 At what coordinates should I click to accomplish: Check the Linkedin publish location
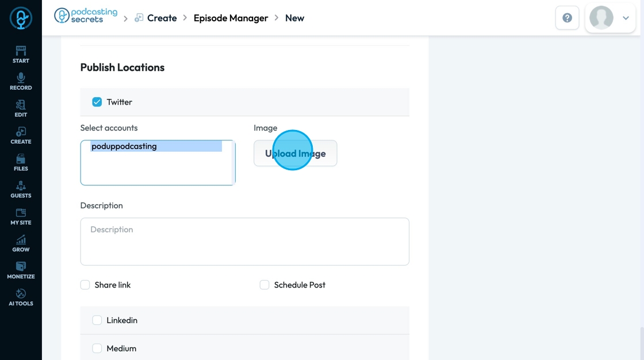pos(97,320)
